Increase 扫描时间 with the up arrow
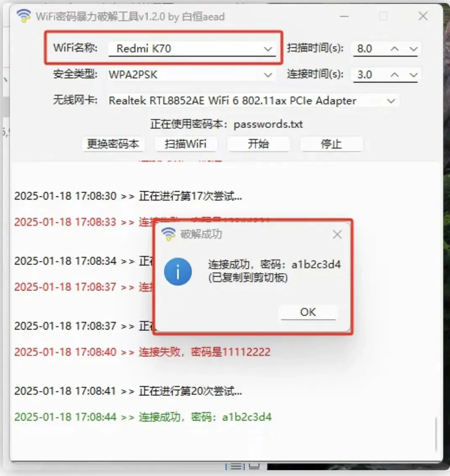 [395, 49]
